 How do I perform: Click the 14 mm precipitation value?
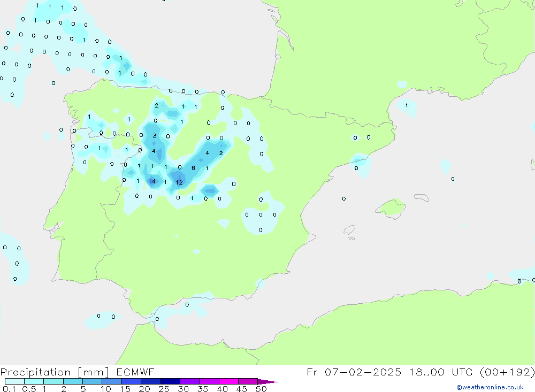[x=152, y=181]
